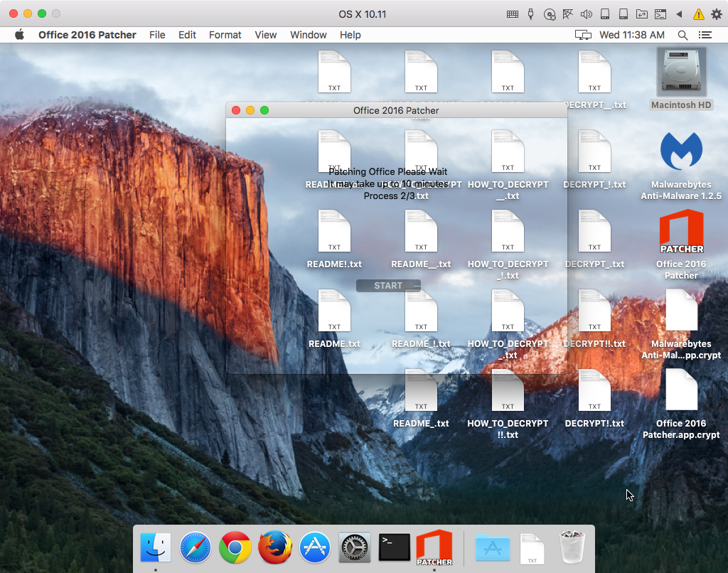Launch Safari from the Dock
728x573 pixels.
[x=196, y=547]
